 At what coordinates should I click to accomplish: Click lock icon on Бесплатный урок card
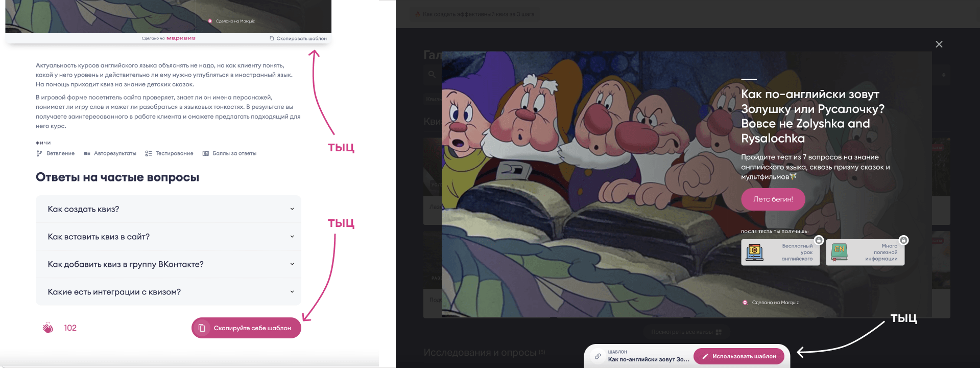[x=819, y=240]
